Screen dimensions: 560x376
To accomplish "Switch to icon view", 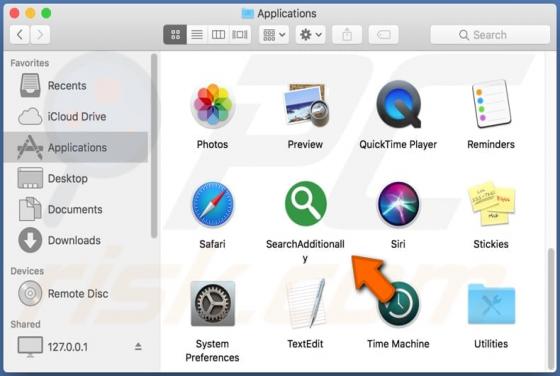I will [175, 35].
